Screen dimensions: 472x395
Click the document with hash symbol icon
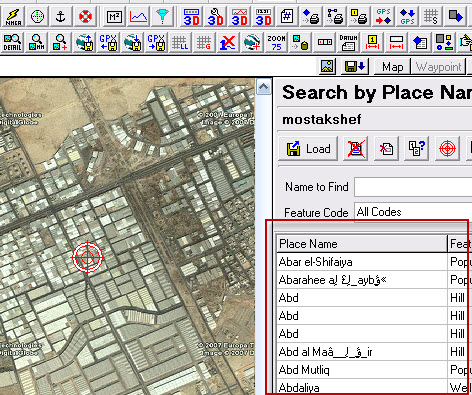287,17
